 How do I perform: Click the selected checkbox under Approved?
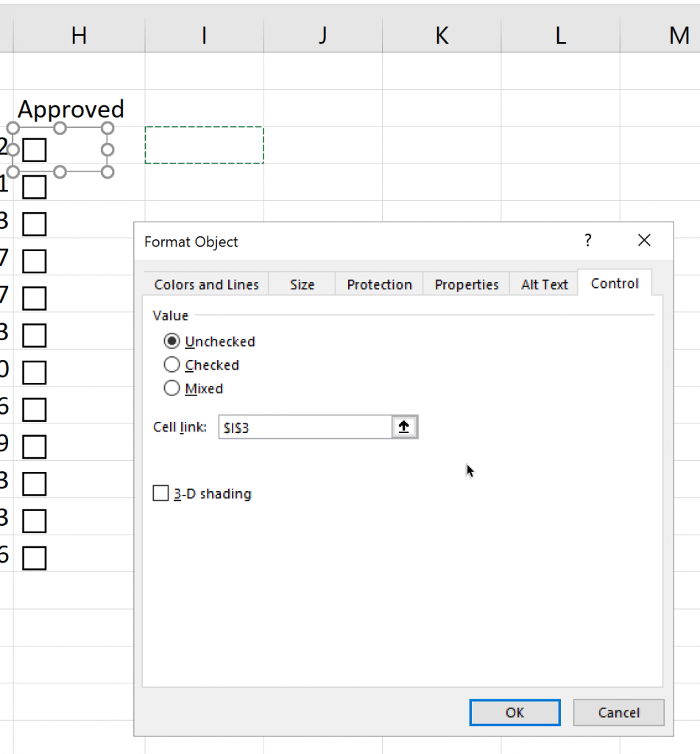point(35,150)
